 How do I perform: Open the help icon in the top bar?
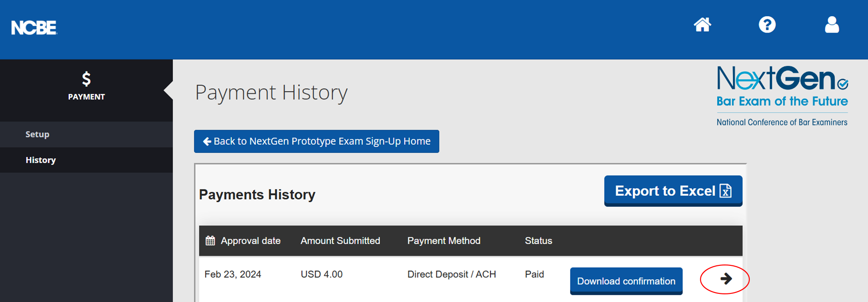pyautogui.click(x=767, y=25)
